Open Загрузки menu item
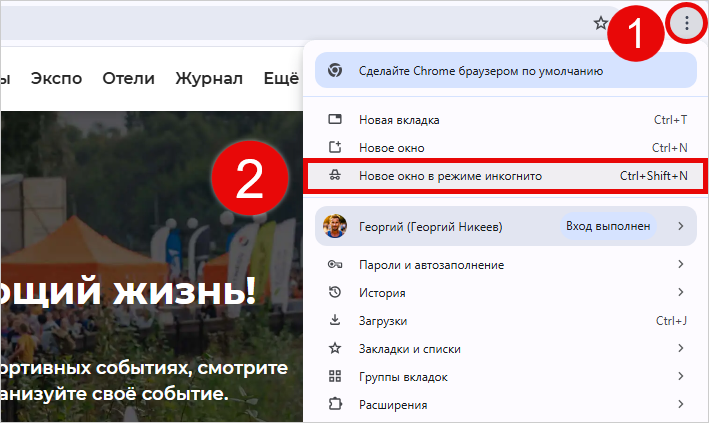The width and height of the screenshot is (709, 423). point(506,321)
